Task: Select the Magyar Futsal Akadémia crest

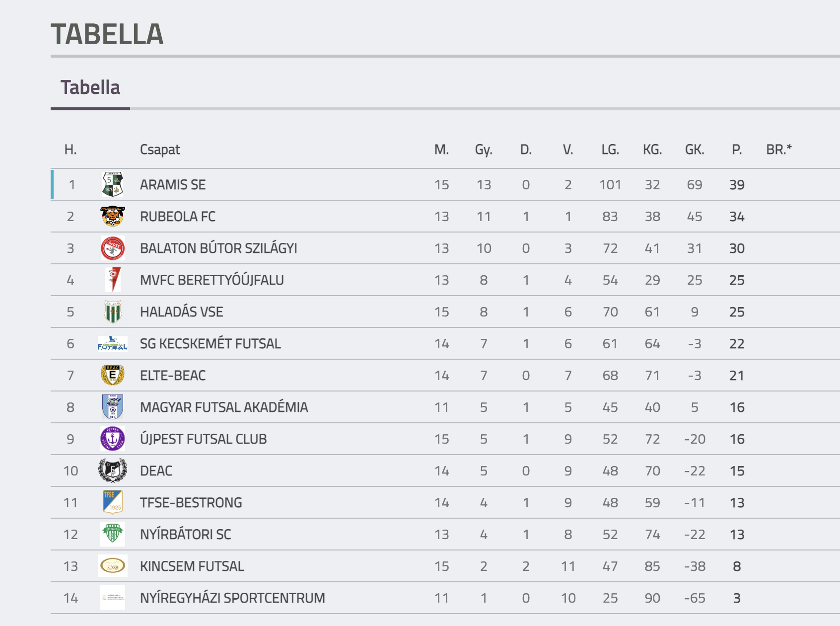Action: pos(113,407)
